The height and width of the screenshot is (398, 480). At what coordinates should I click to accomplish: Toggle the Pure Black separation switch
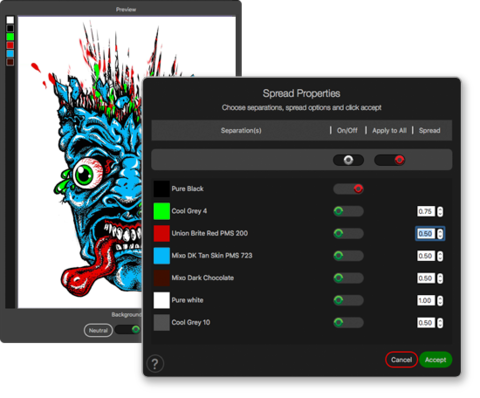pos(348,189)
